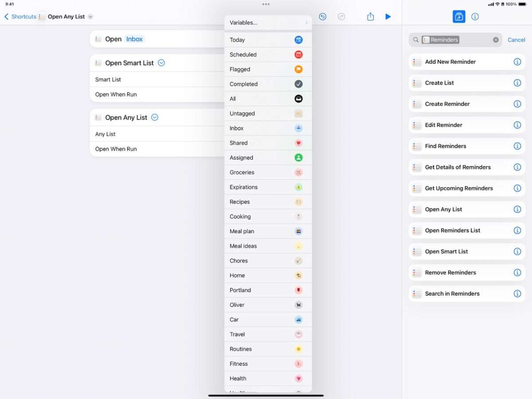Click the Recipes list icon
Viewport: 532px width, 399px height.
[299, 202]
